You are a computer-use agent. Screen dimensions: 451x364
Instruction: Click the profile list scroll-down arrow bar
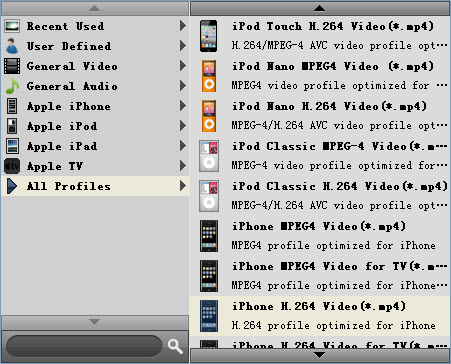click(320, 356)
